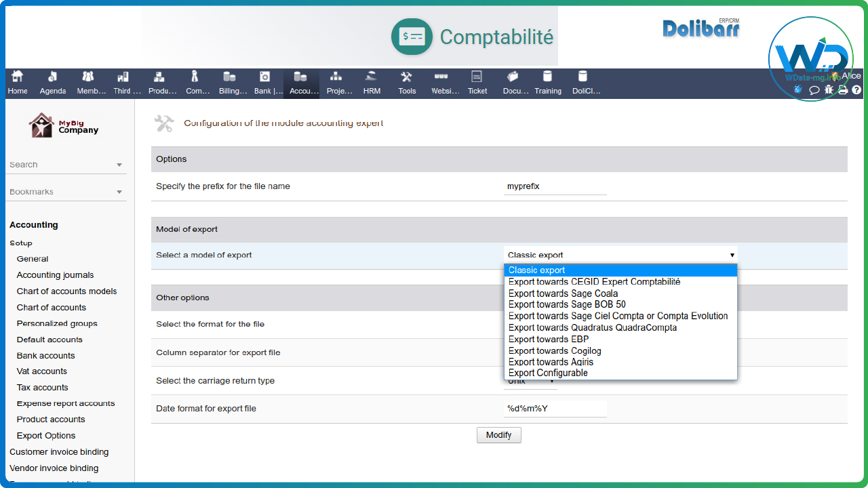Click the myprefix file name input field
Screen dimensions: 868x488
[555, 186]
